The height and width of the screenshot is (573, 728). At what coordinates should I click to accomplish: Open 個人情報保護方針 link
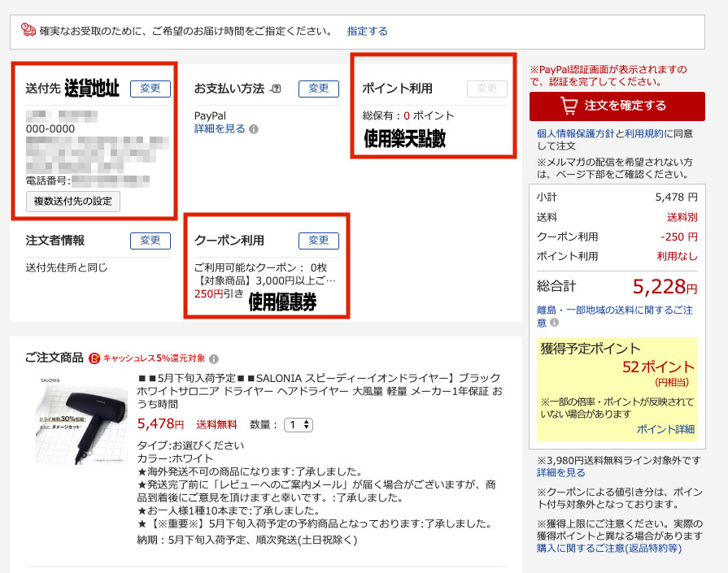coord(575,133)
